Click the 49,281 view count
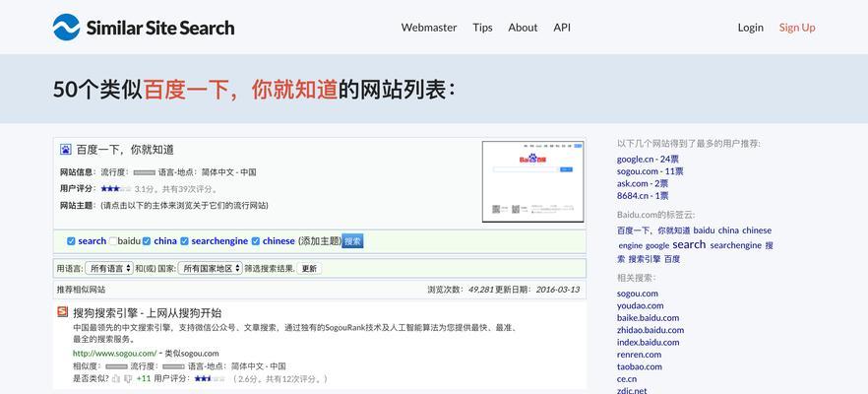 pos(480,290)
